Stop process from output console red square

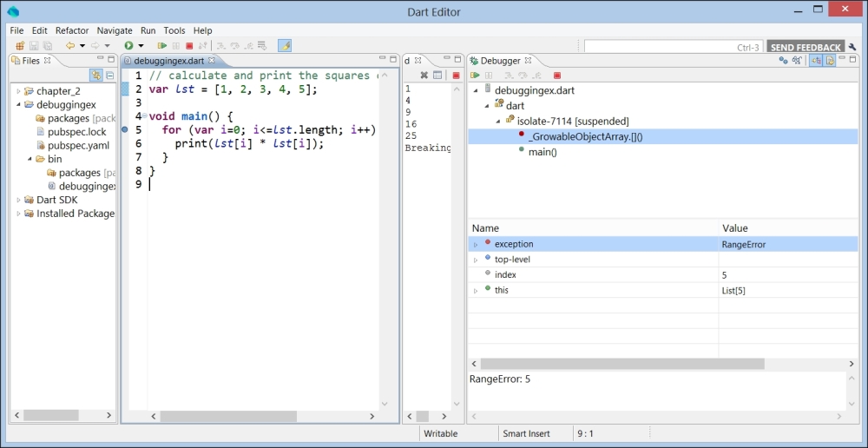[x=457, y=76]
